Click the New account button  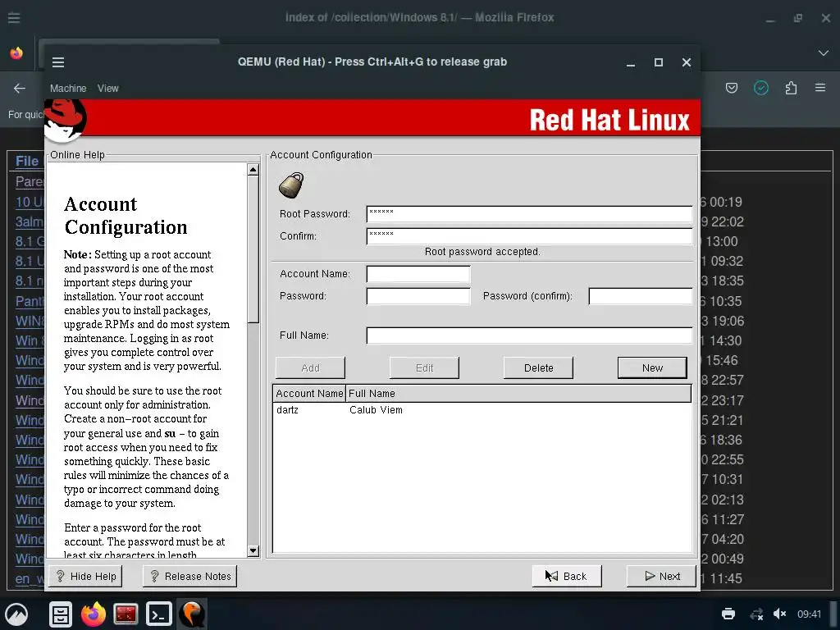(652, 368)
